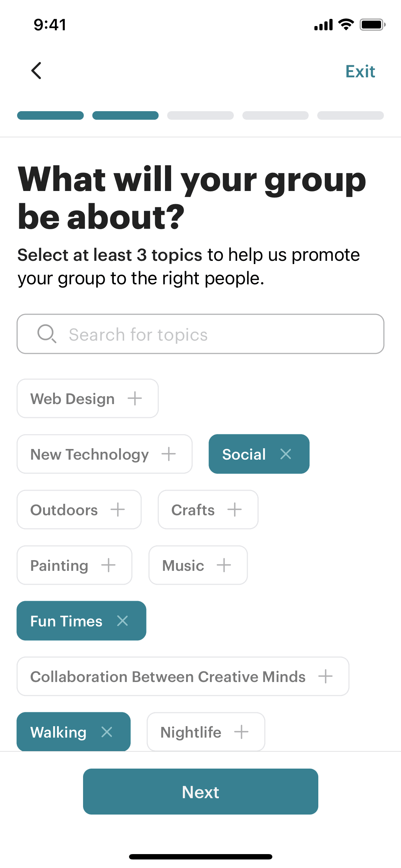Tap the back arrow icon
The height and width of the screenshot is (868, 401).
[36, 71]
